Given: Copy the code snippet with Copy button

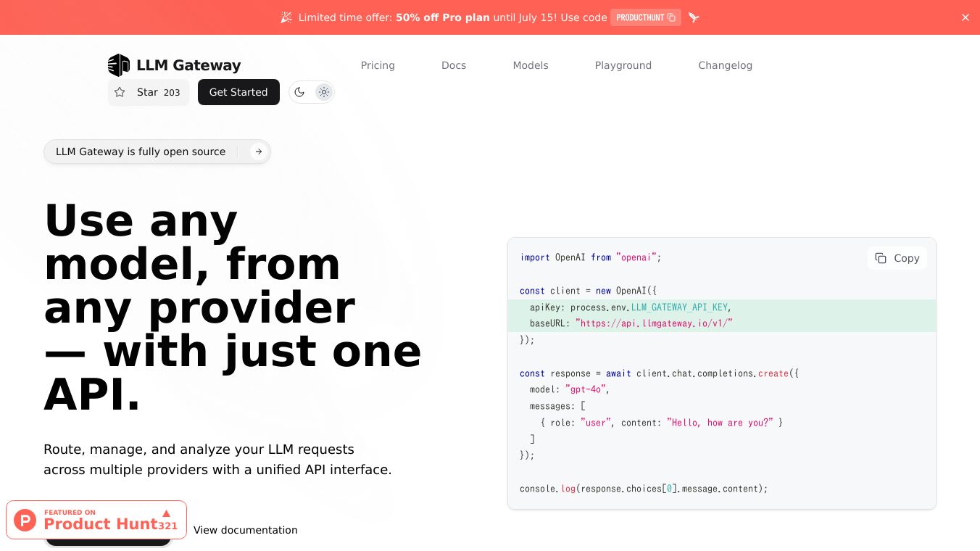Looking at the screenshot, I should coord(897,258).
